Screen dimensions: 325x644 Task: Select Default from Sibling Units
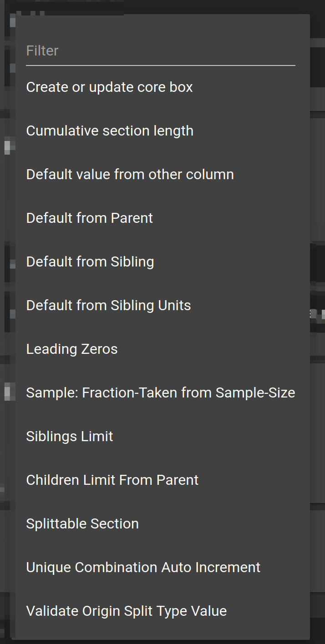point(108,305)
